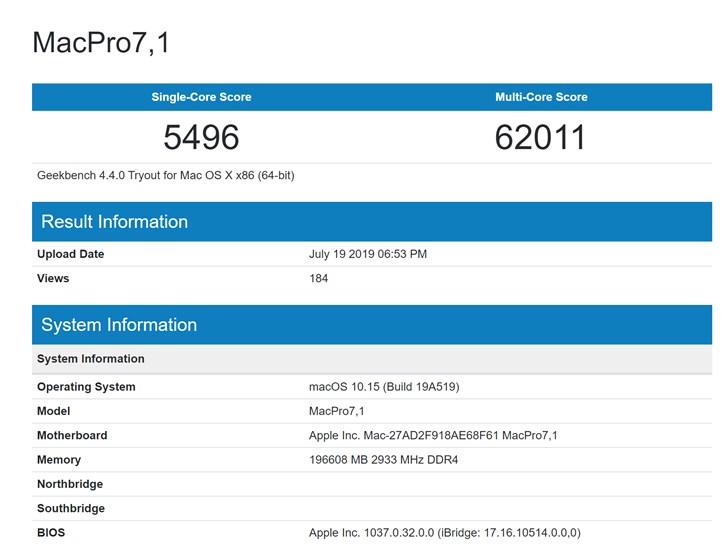The image size is (728, 554).
Task: Click the Views label
Action: pyautogui.click(x=53, y=278)
